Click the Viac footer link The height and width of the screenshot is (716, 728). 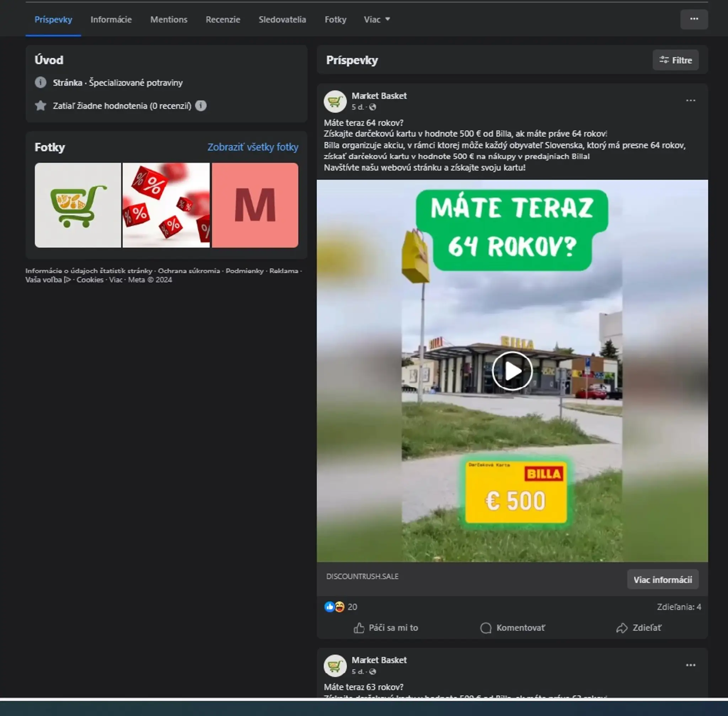pyautogui.click(x=116, y=280)
